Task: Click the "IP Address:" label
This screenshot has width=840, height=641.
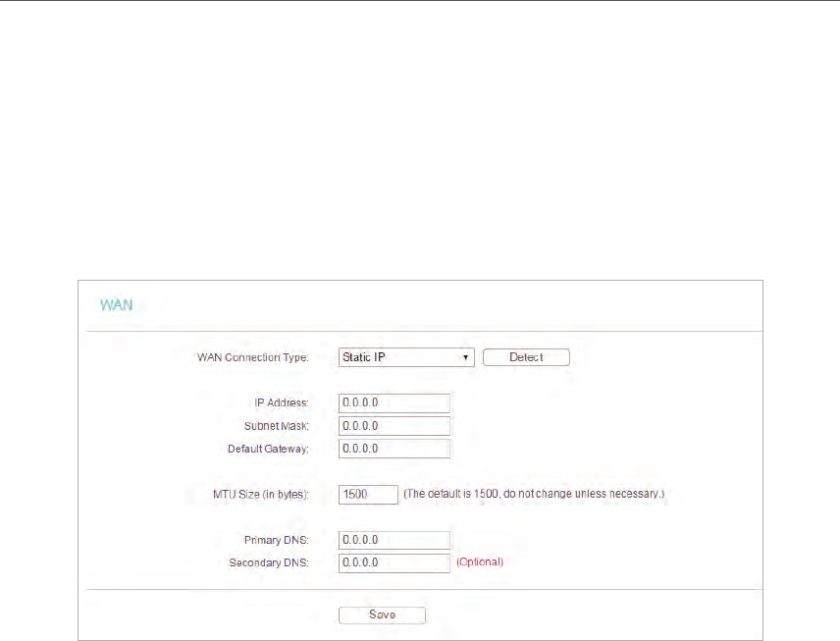Action: click(282, 403)
